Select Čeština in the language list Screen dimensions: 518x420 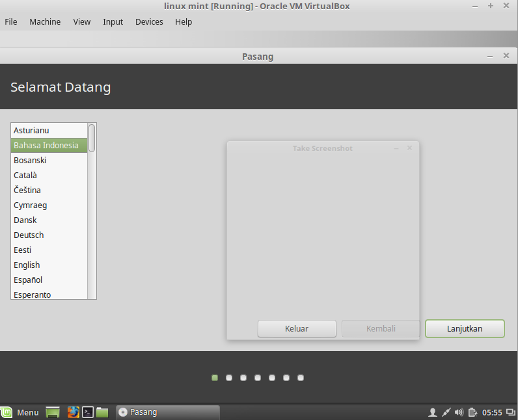point(49,190)
